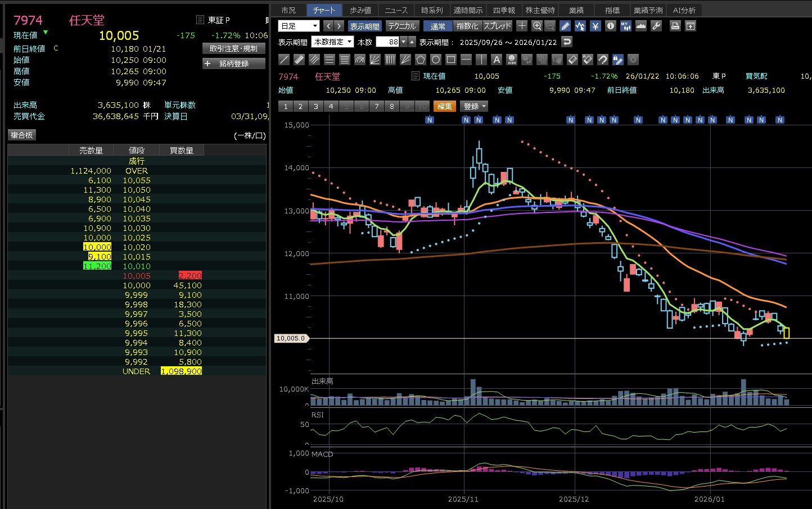Choose the text annotation 'A' tool
Screen dimensions: 812x509
[497, 60]
